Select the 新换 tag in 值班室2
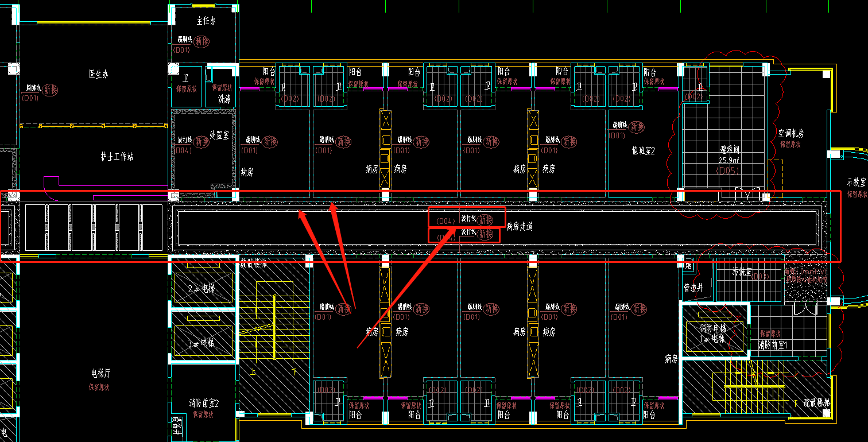Viewport: 868px width, 442px height. 637,127
